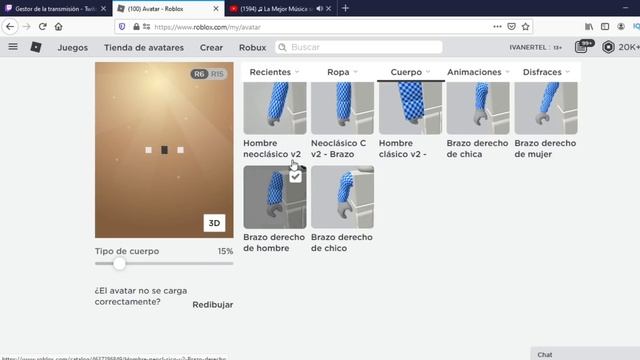Bookmark this page with the star
Viewport: 640px width, 360px height.
click(525, 27)
